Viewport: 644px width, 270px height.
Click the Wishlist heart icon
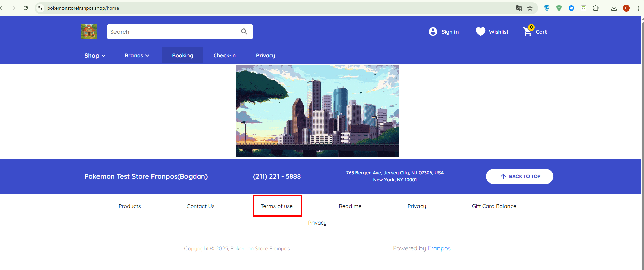click(x=481, y=32)
